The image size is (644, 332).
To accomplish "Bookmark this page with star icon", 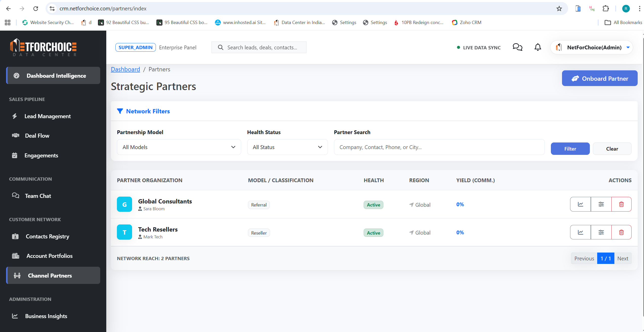I will point(559,9).
